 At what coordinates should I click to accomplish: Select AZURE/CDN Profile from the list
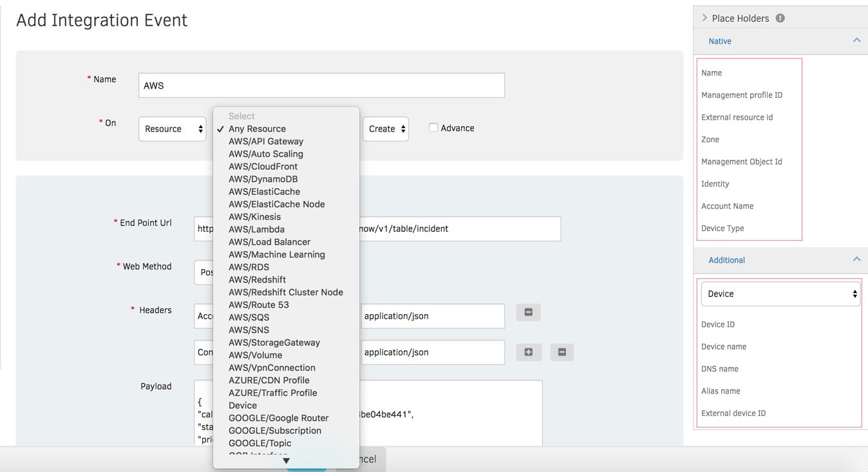(x=269, y=380)
